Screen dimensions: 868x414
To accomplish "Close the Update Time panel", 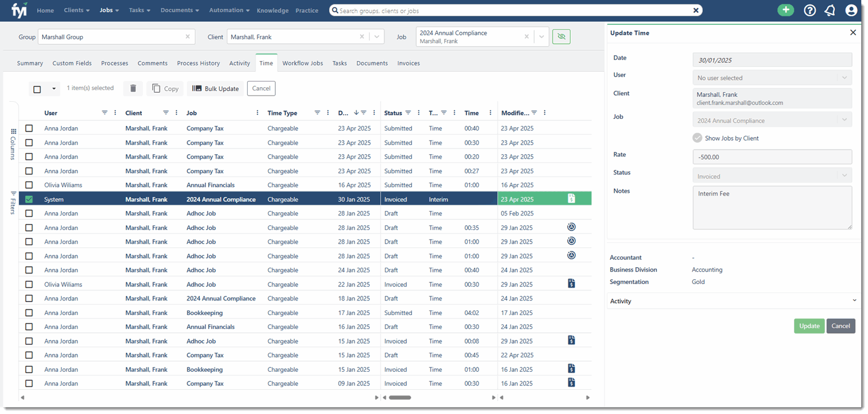I will pos(853,33).
